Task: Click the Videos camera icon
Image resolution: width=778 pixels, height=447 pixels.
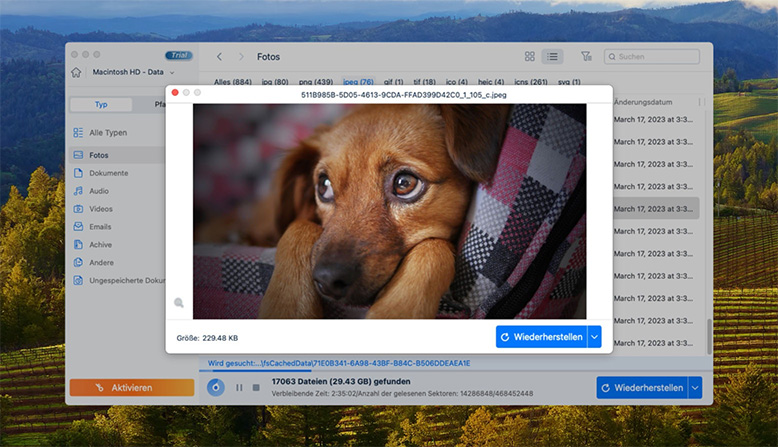Action: tap(78, 209)
